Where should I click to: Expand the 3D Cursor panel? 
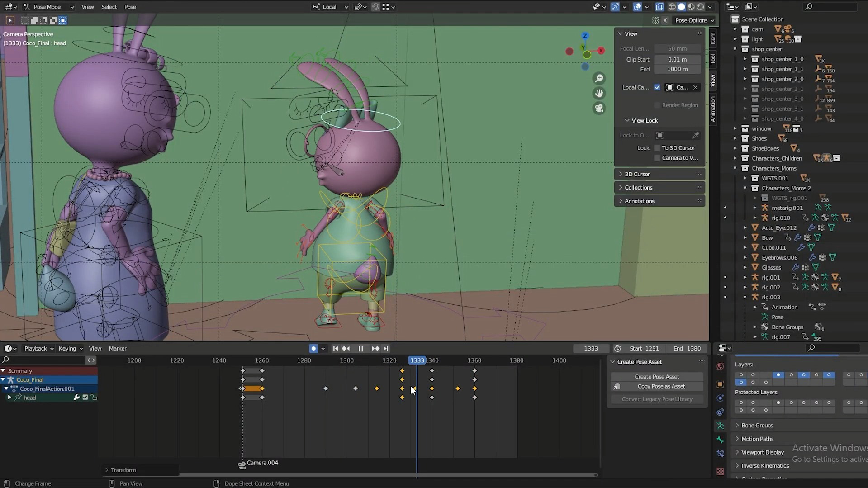[637, 174]
